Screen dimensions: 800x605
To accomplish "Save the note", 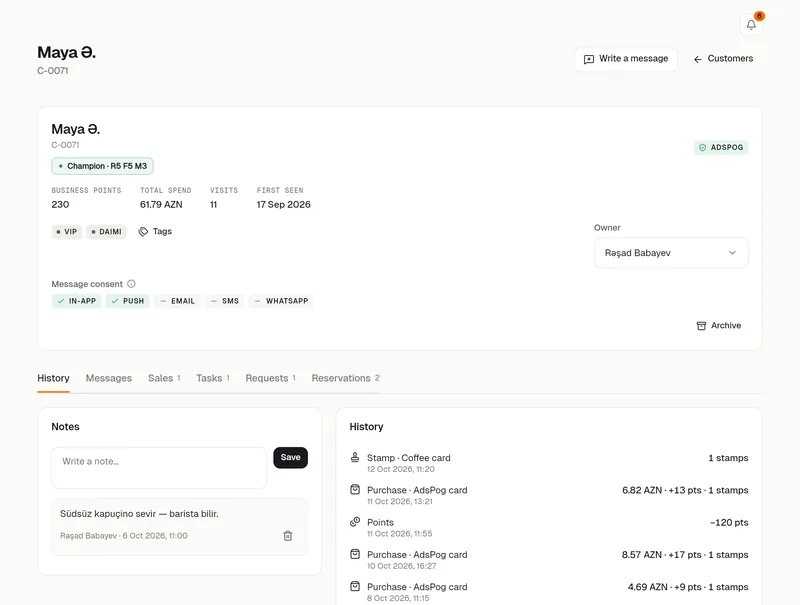I will (290, 458).
